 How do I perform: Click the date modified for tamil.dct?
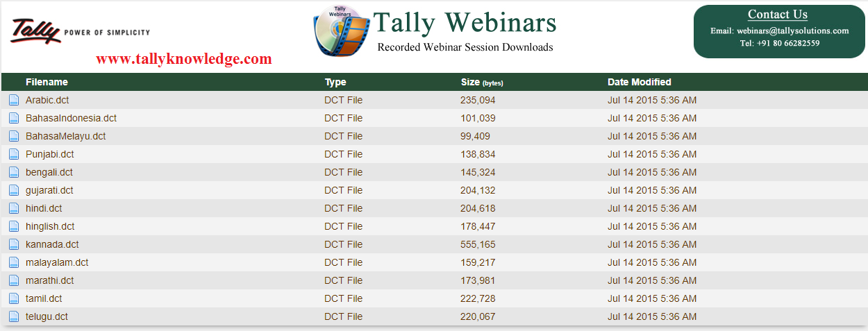(x=652, y=298)
